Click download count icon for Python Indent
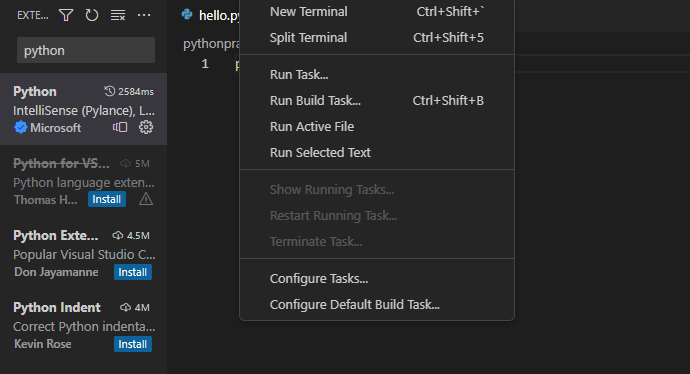The height and width of the screenshot is (374, 690). tap(125, 308)
